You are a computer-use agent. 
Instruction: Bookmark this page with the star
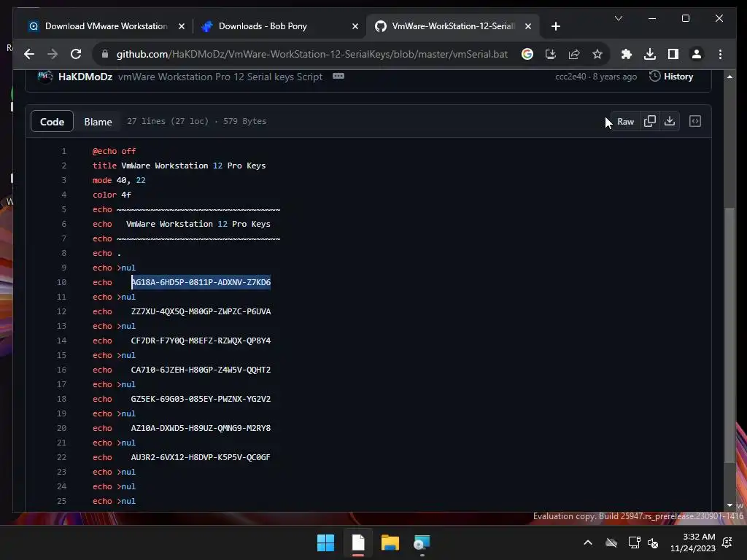(597, 54)
